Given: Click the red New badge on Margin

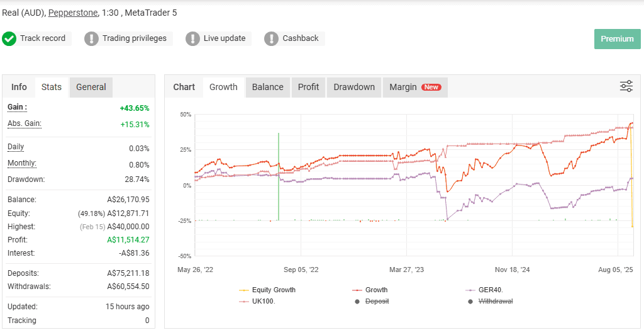Looking at the screenshot, I should click(x=431, y=88).
